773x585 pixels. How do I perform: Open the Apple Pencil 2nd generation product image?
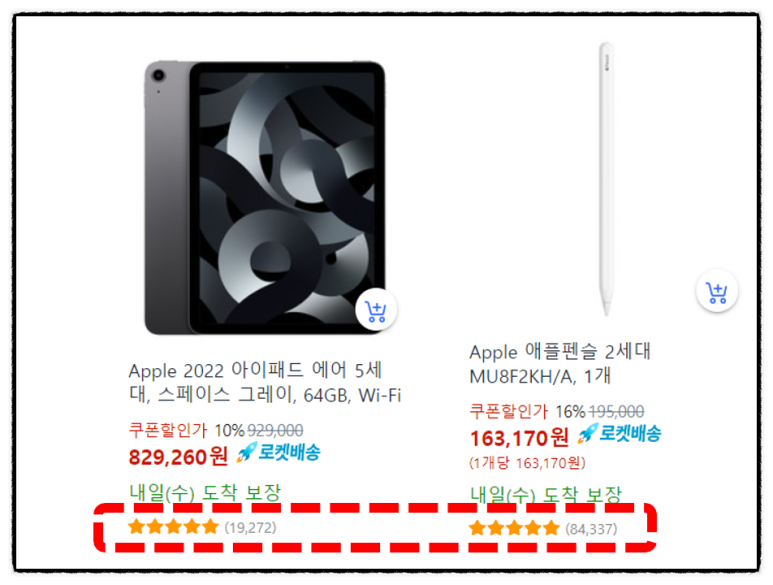pyautogui.click(x=606, y=178)
